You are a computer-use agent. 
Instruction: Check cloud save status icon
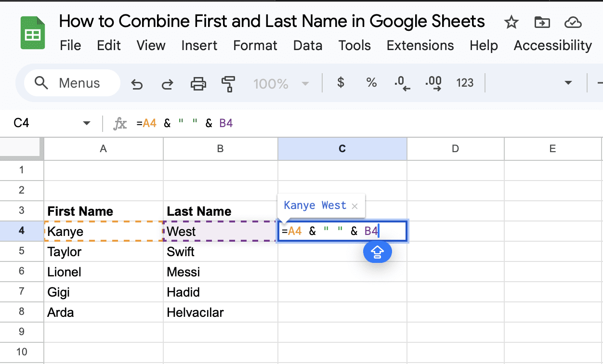(573, 22)
